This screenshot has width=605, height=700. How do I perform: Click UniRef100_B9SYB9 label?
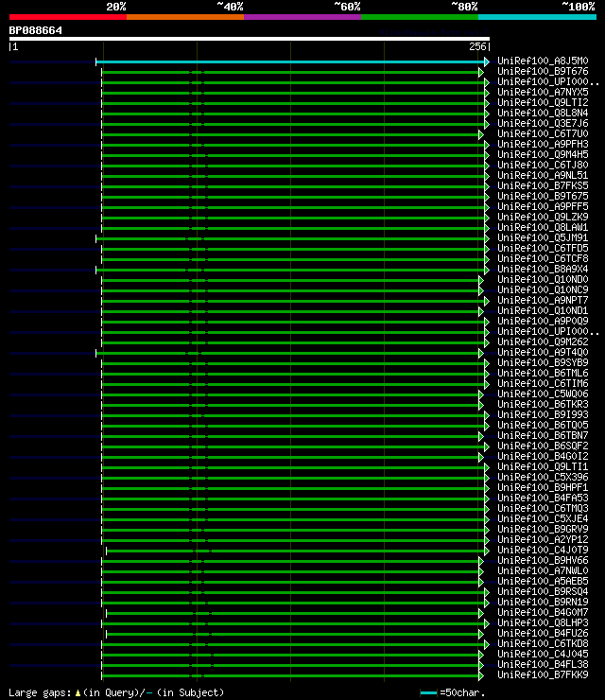[x=543, y=363]
